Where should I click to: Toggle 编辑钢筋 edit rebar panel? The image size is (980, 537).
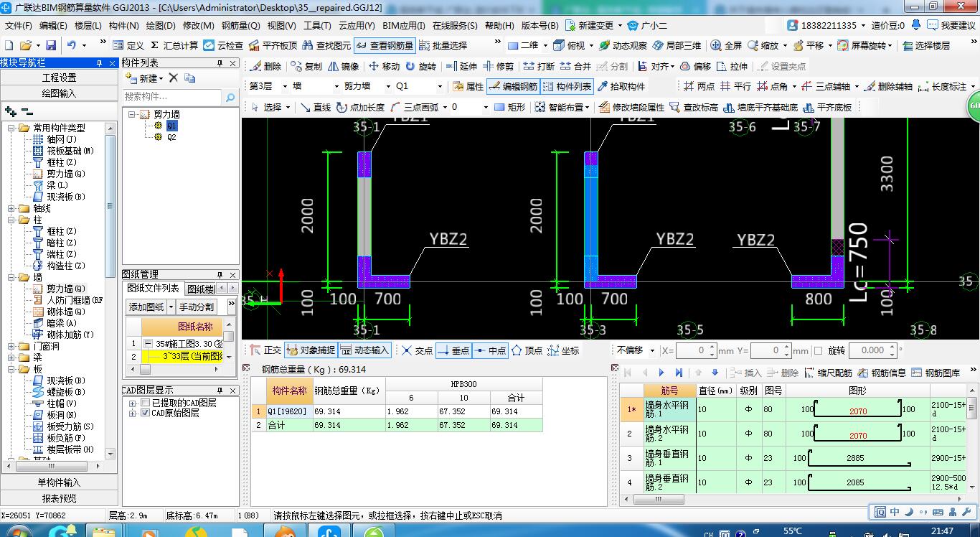pos(512,86)
